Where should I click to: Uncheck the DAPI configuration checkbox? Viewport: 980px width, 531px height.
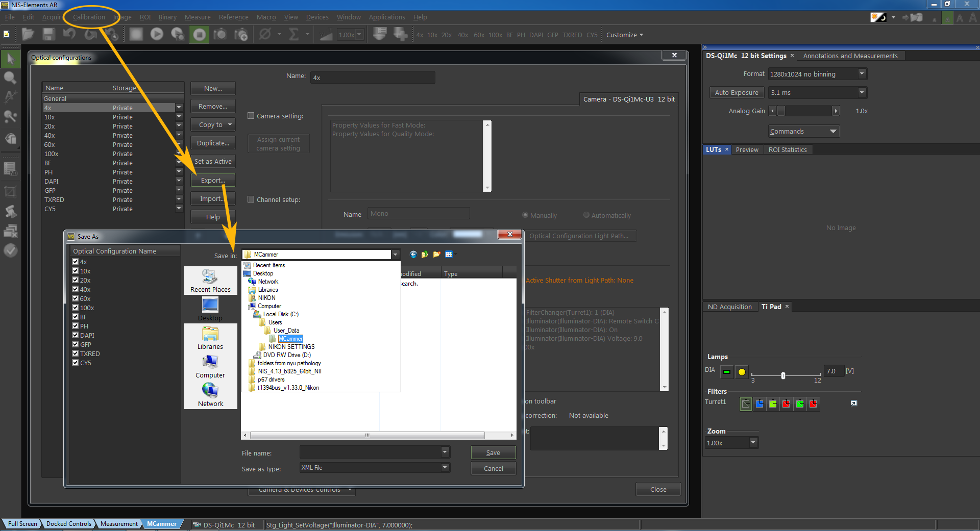76,335
